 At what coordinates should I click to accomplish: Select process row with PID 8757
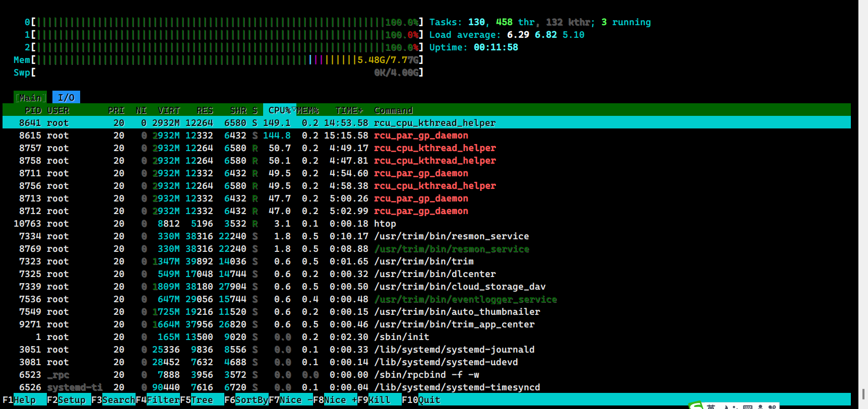tap(426, 148)
